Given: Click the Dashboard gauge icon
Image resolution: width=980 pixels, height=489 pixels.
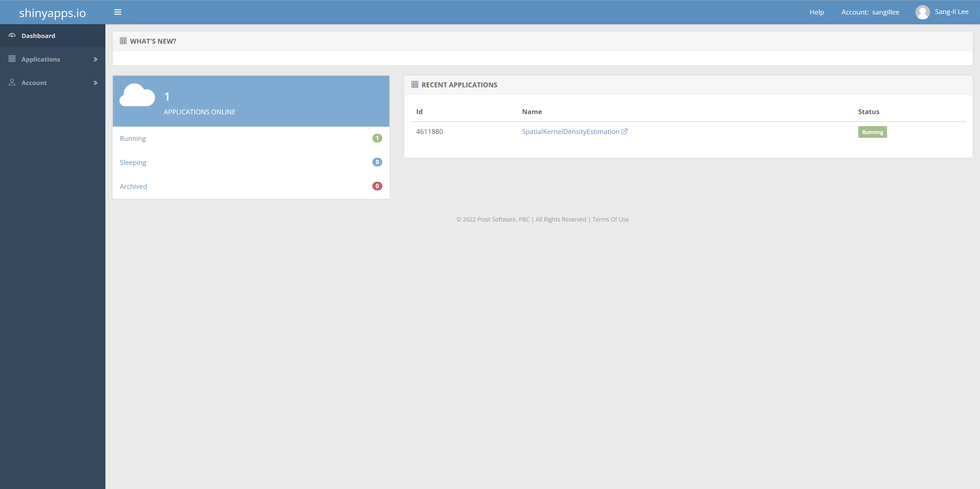Looking at the screenshot, I should tap(12, 35).
